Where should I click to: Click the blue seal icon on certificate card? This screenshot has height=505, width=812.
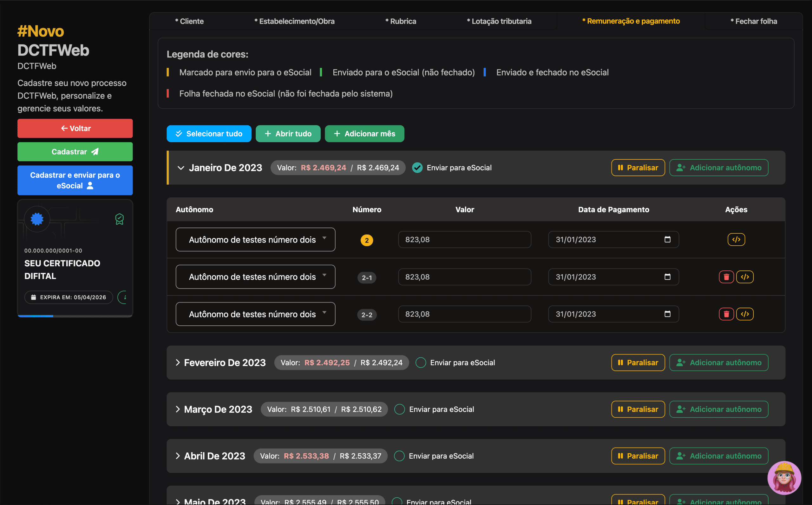[x=37, y=219]
